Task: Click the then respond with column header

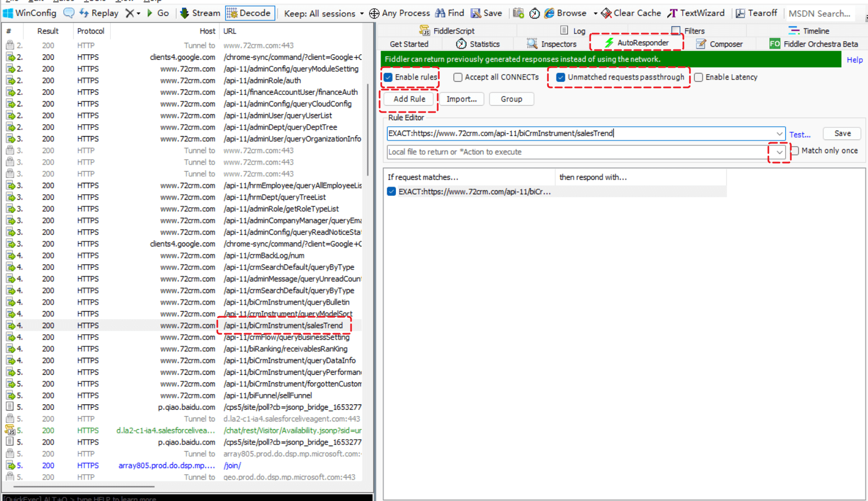Action: point(640,177)
